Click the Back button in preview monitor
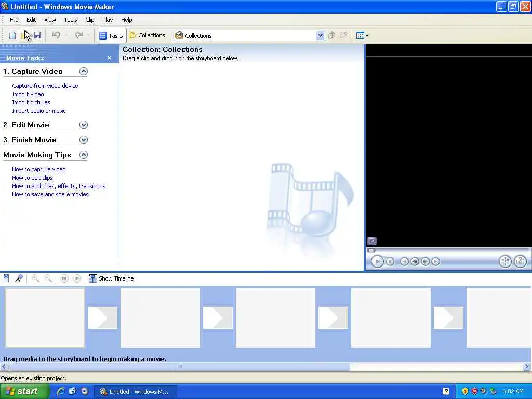The width and height of the screenshot is (532, 399). [x=404, y=262]
